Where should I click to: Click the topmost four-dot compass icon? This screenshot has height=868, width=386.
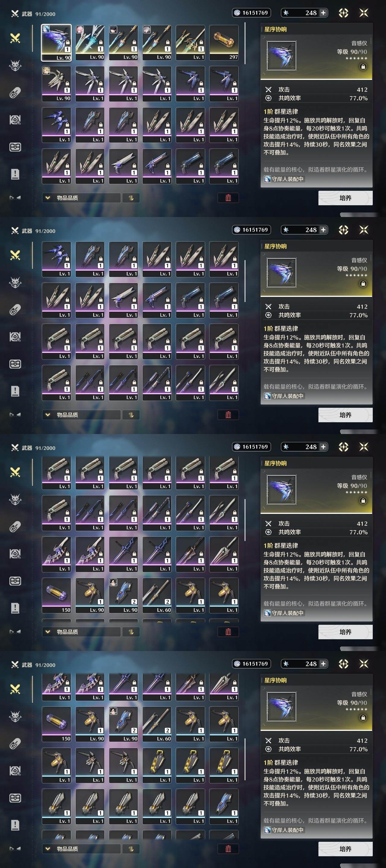point(343,13)
